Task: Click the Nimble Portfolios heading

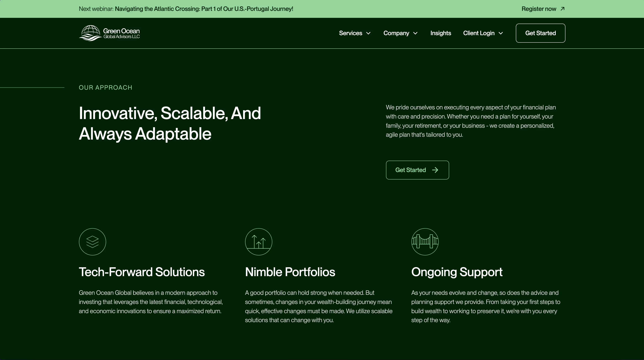Action: pos(290,272)
